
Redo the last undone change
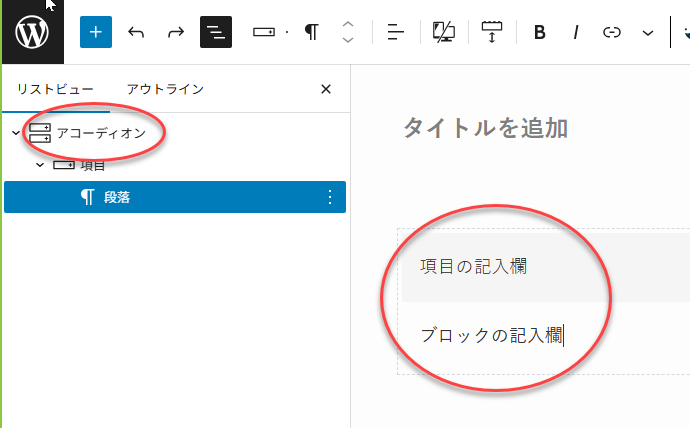coord(176,32)
